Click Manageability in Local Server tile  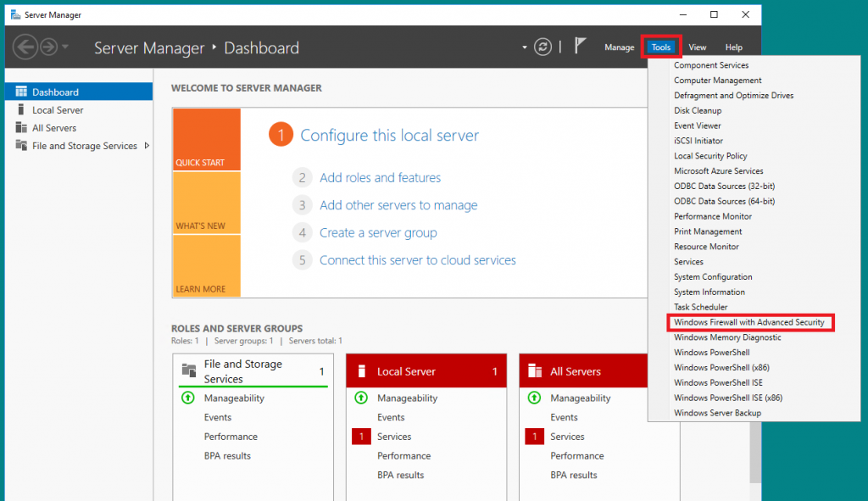click(407, 398)
